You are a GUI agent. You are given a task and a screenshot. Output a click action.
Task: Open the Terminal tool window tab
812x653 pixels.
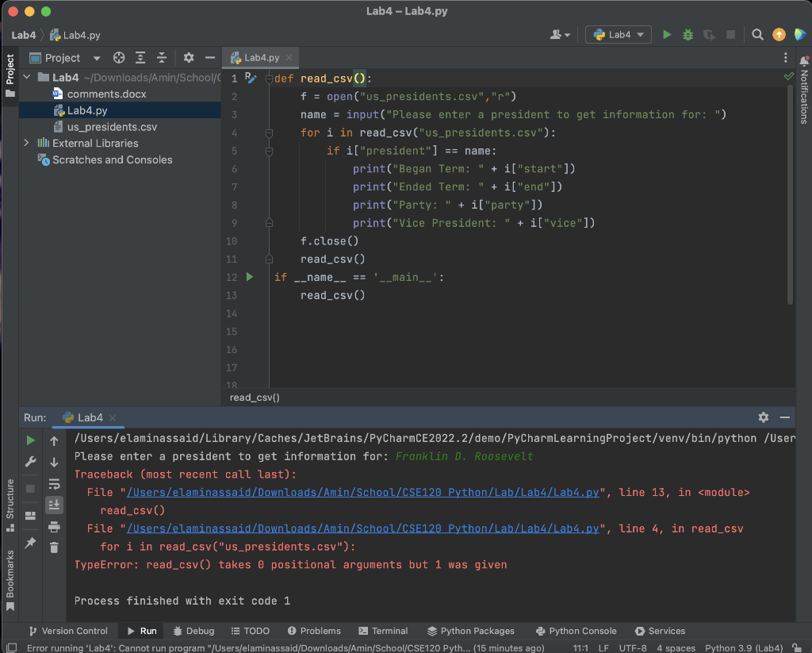(383, 631)
